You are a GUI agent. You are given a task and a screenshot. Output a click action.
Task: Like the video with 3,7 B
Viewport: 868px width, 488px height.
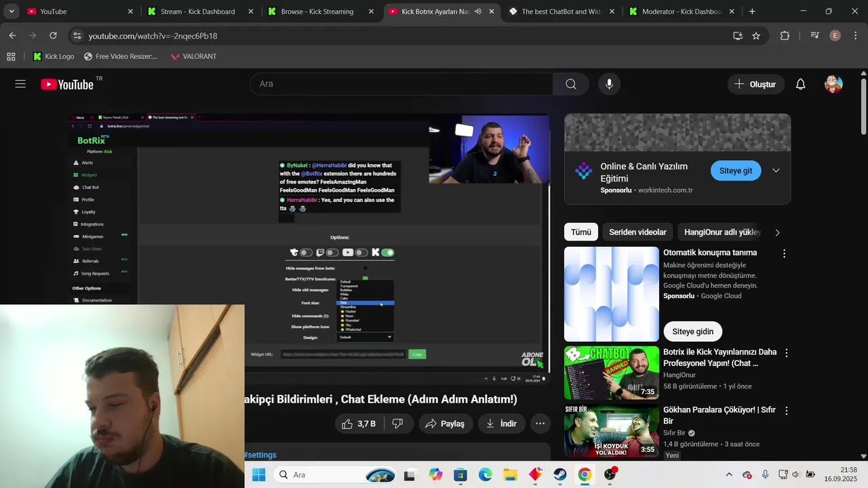pyautogui.click(x=359, y=424)
